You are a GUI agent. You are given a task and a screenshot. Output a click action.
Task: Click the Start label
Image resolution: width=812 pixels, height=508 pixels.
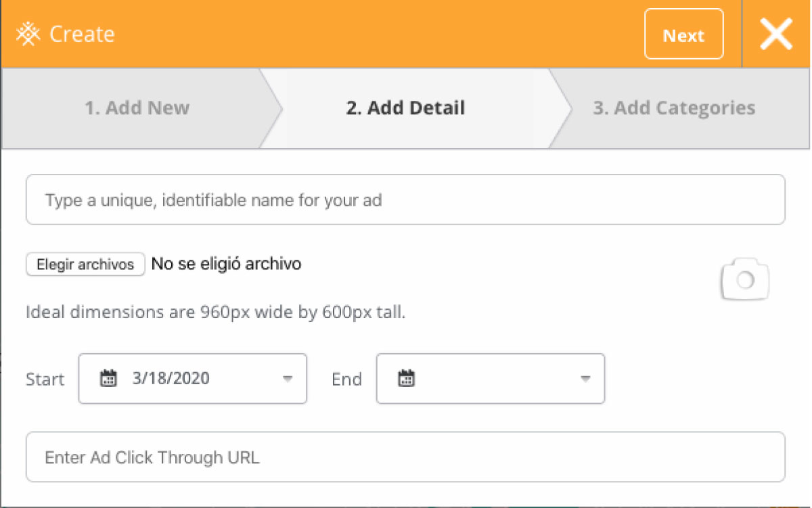point(45,379)
